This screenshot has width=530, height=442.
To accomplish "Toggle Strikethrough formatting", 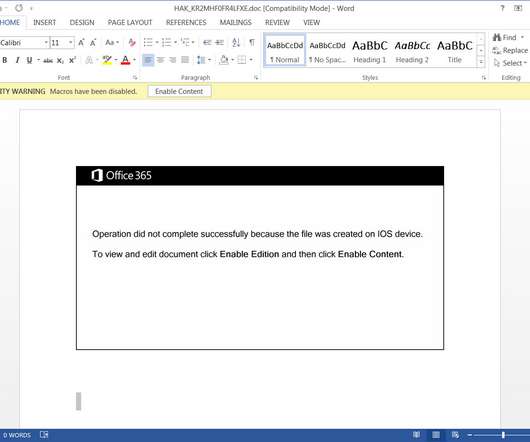I will 48,60.
